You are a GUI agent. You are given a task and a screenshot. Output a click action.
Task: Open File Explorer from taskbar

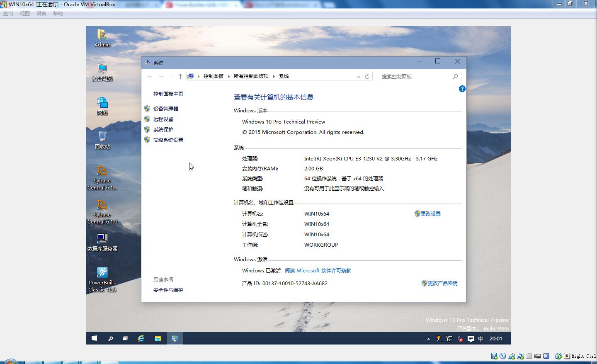pos(158,338)
